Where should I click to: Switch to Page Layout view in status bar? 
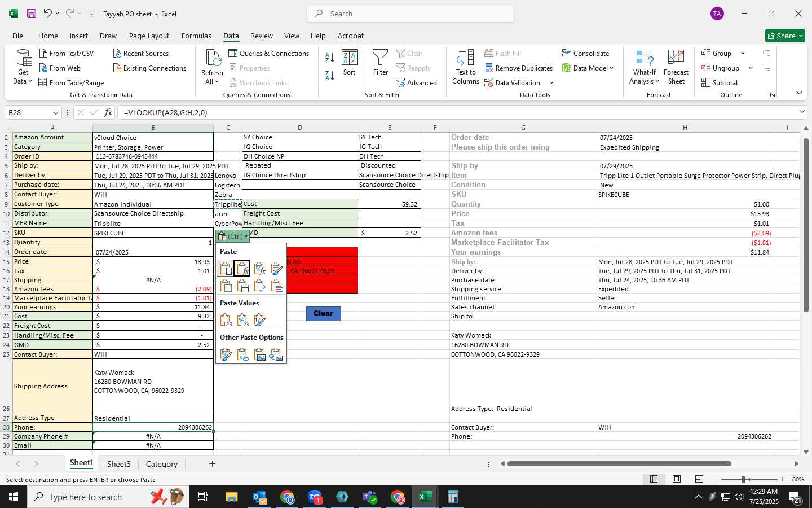pyautogui.click(x=677, y=479)
